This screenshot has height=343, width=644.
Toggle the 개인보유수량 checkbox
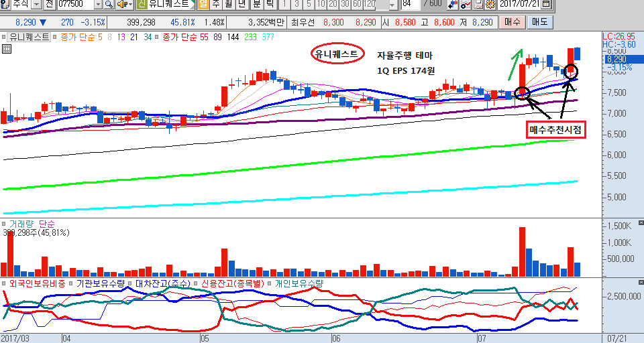pyautogui.click(x=270, y=283)
